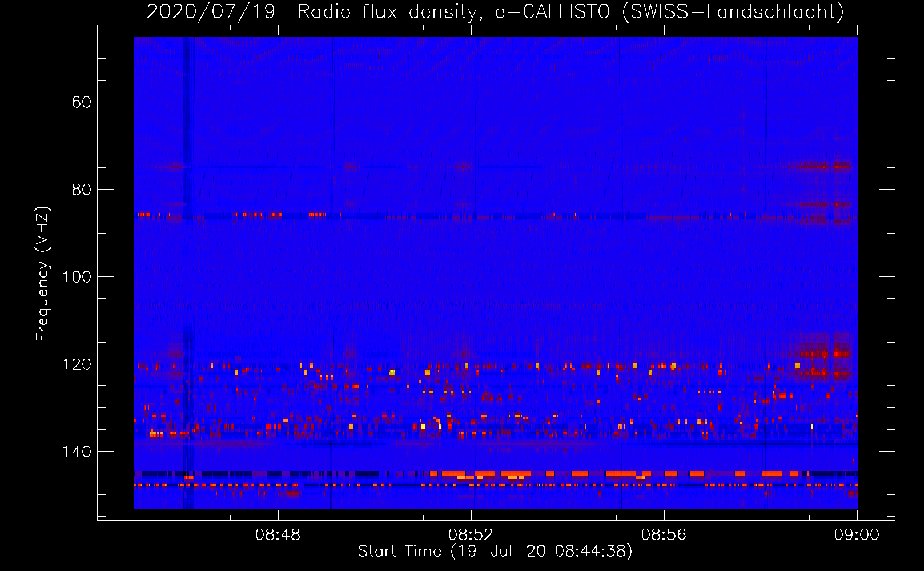Click the 09:00 time tick label
The height and width of the screenshot is (571, 924).
(x=857, y=535)
